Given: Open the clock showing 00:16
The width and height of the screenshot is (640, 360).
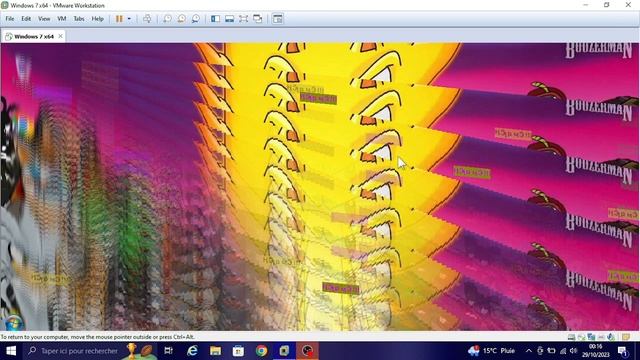Looking at the screenshot, I should pos(596,351).
